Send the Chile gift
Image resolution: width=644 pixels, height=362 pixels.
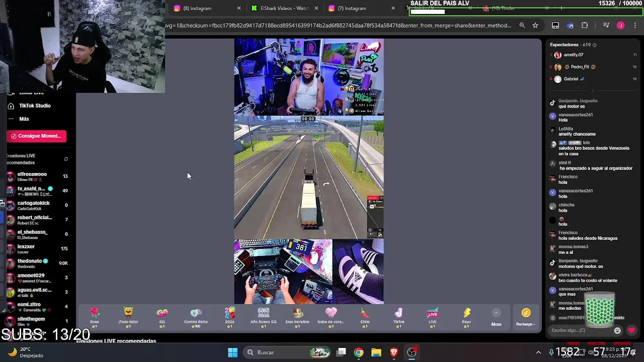click(x=365, y=318)
